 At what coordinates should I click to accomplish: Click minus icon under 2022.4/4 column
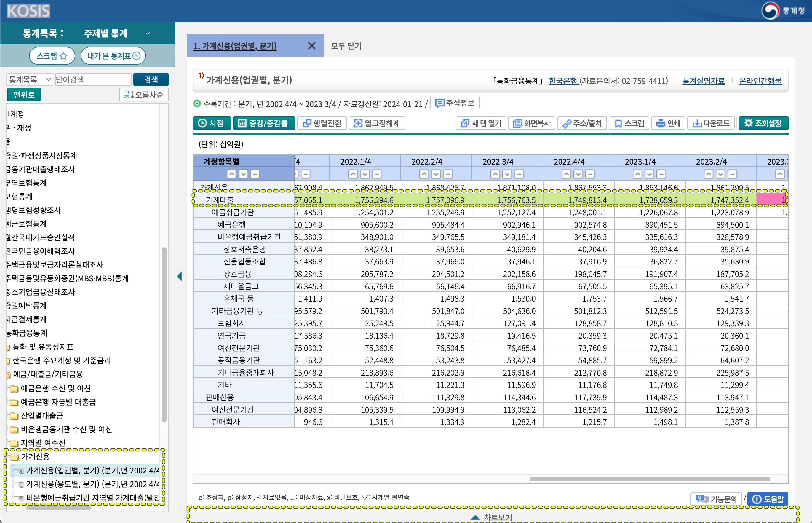[x=590, y=174]
